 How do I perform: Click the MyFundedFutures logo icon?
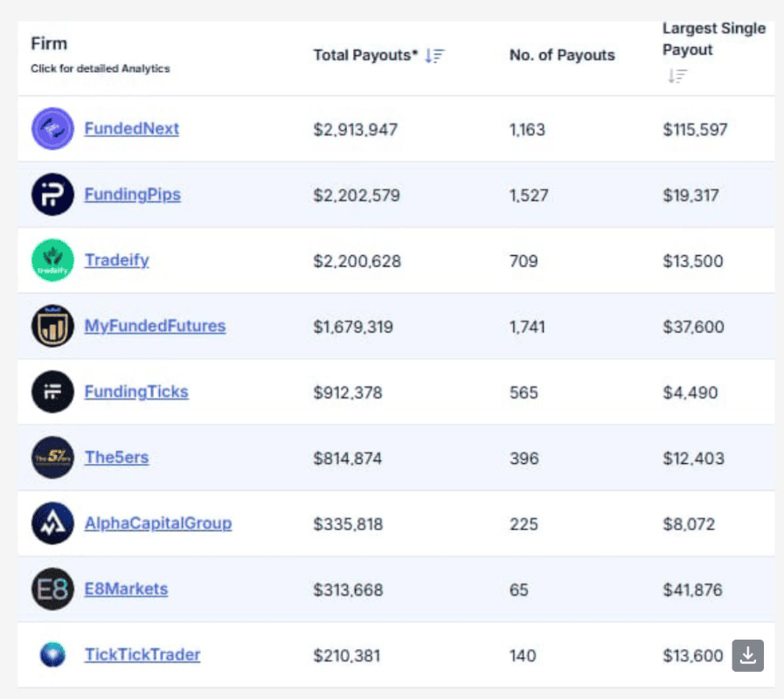tap(53, 327)
